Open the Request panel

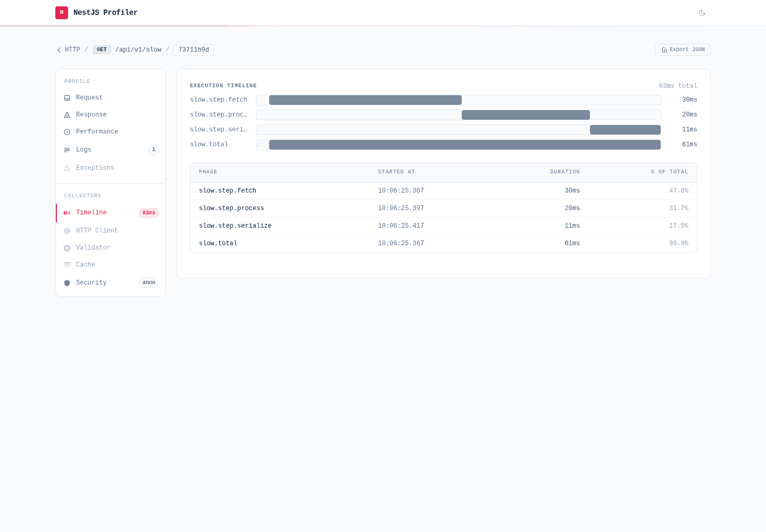click(111, 97)
